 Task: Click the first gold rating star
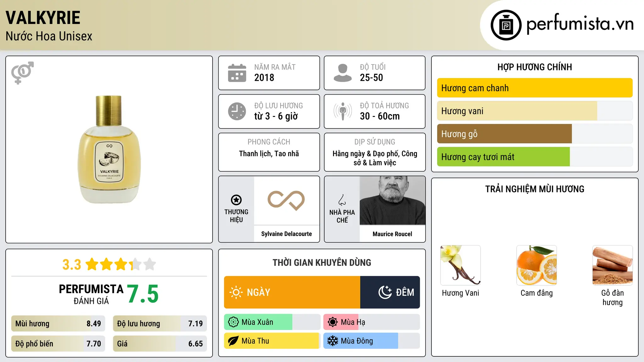click(92, 264)
